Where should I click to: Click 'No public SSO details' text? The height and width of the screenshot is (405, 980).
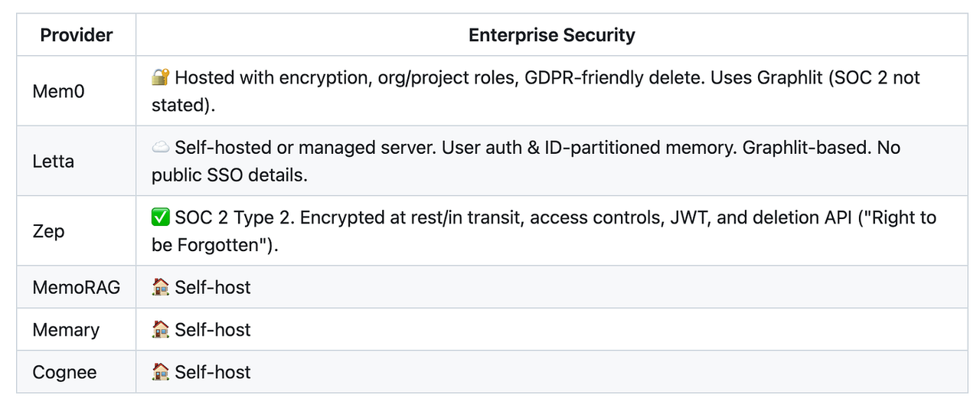[x=228, y=175]
